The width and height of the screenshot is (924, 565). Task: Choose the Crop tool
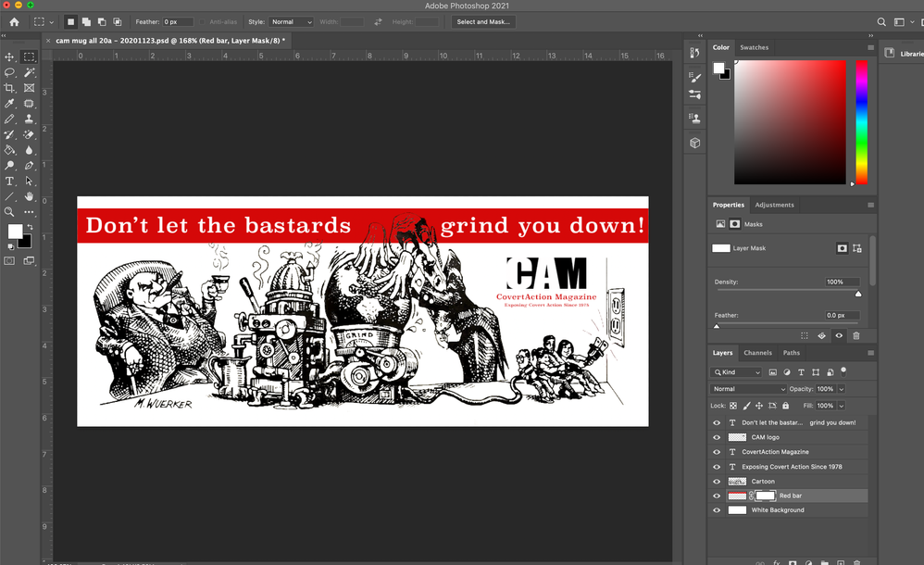coord(9,88)
